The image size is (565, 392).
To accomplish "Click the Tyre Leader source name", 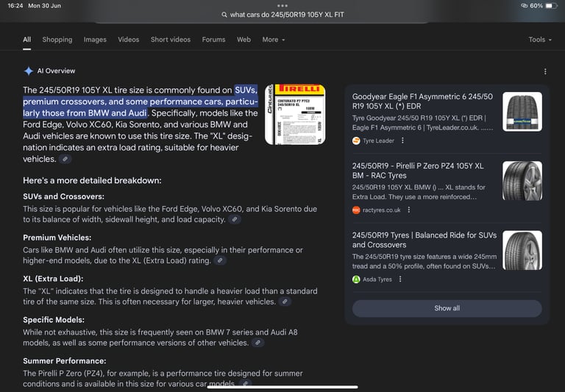I will 378,140.
